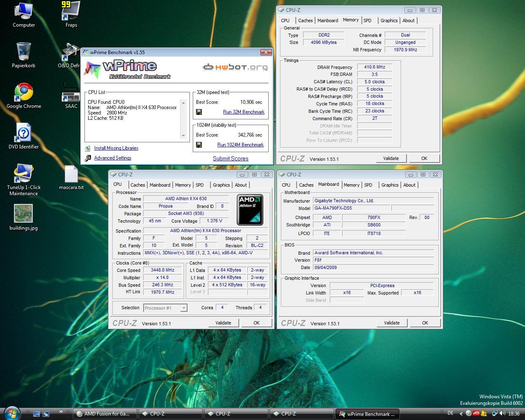Open the volume speaker tray icon
This screenshot has height=420, width=525.
[502, 414]
